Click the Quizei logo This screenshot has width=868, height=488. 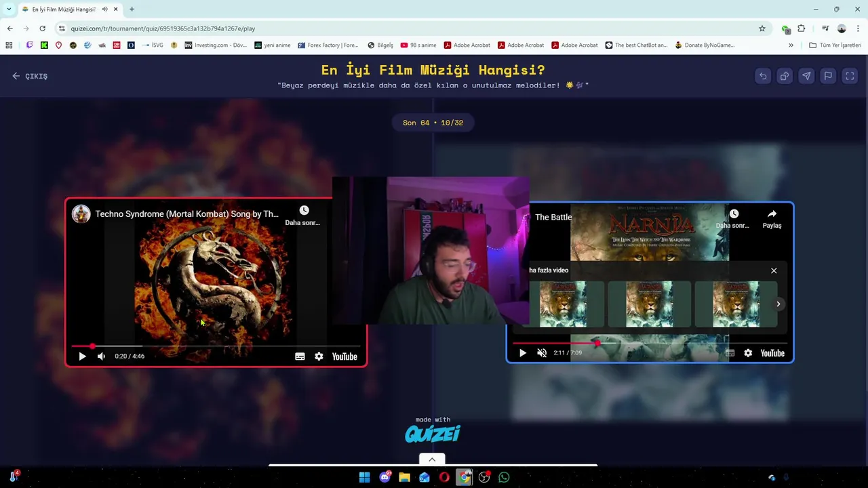[x=433, y=434]
